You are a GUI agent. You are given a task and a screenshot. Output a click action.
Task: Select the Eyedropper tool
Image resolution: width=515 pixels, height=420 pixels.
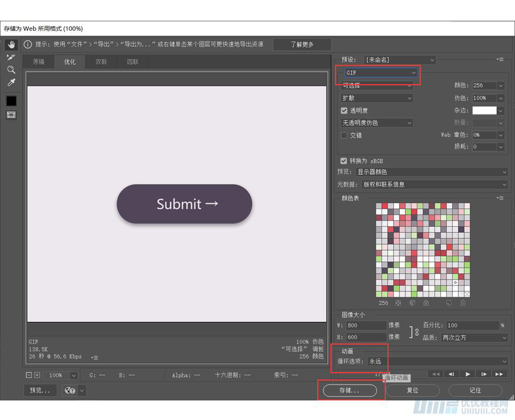11,82
